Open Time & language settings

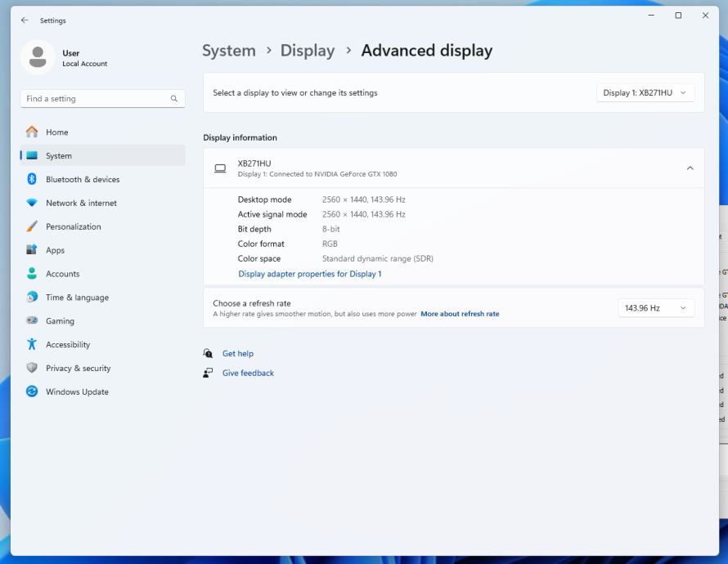[77, 298]
